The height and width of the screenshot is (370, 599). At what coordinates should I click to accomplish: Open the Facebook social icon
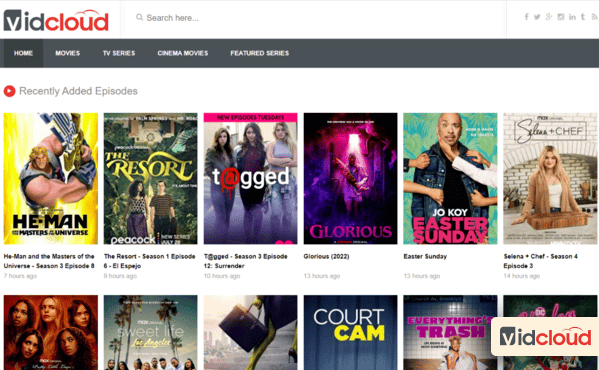pos(526,17)
